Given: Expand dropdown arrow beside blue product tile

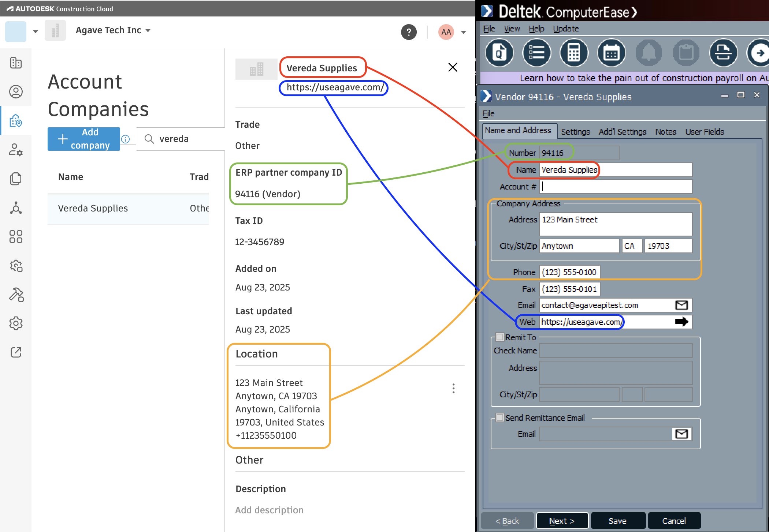Looking at the screenshot, I should [x=36, y=31].
